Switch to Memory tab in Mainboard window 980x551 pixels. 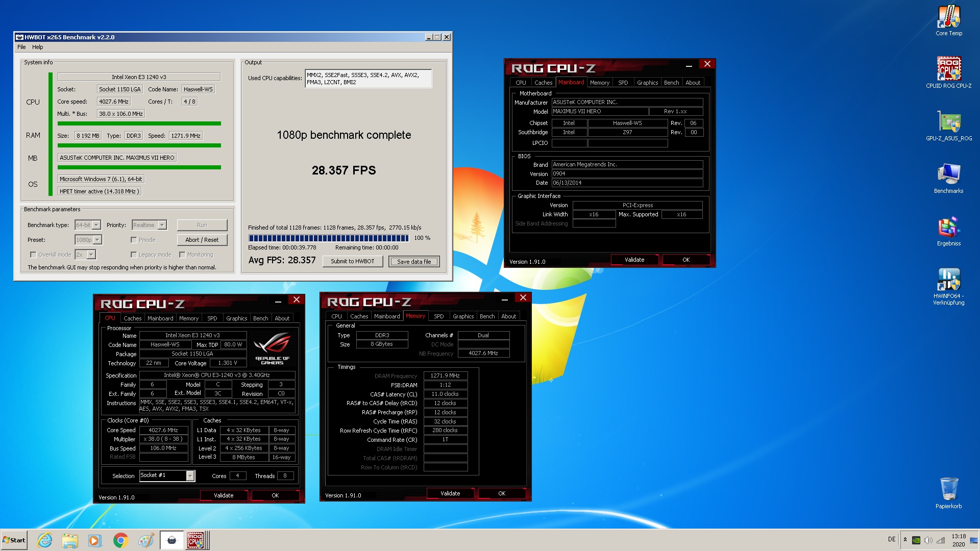click(x=599, y=83)
